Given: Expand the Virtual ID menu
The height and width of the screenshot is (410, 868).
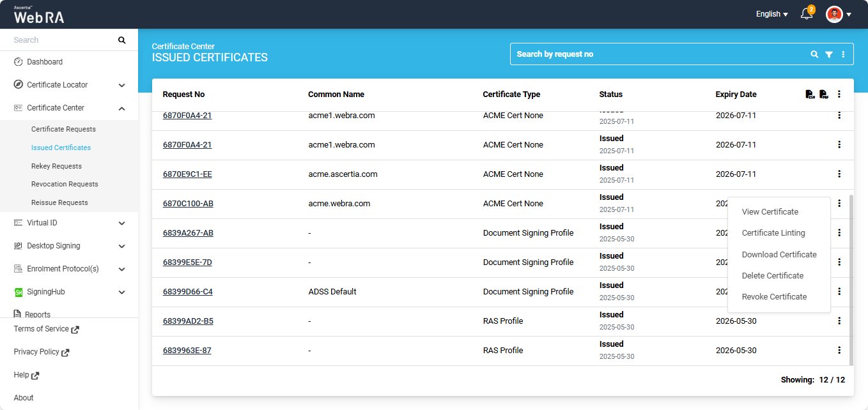Looking at the screenshot, I should (121, 223).
